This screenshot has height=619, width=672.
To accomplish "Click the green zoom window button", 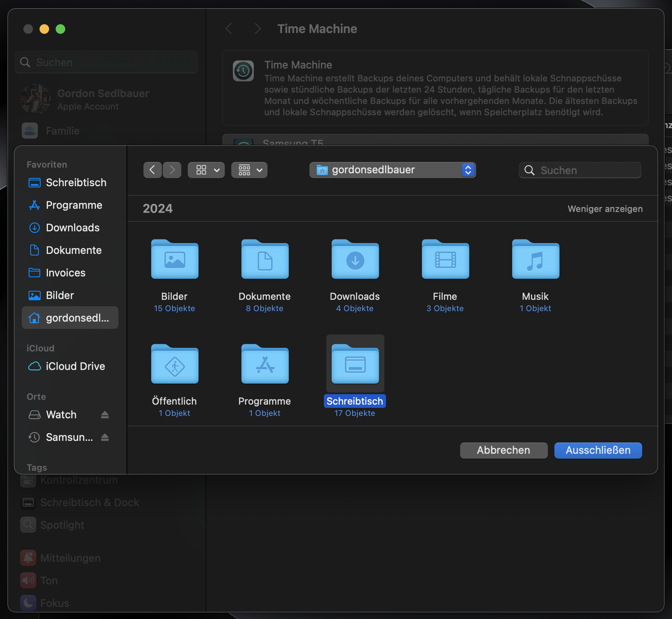I will [x=60, y=29].
